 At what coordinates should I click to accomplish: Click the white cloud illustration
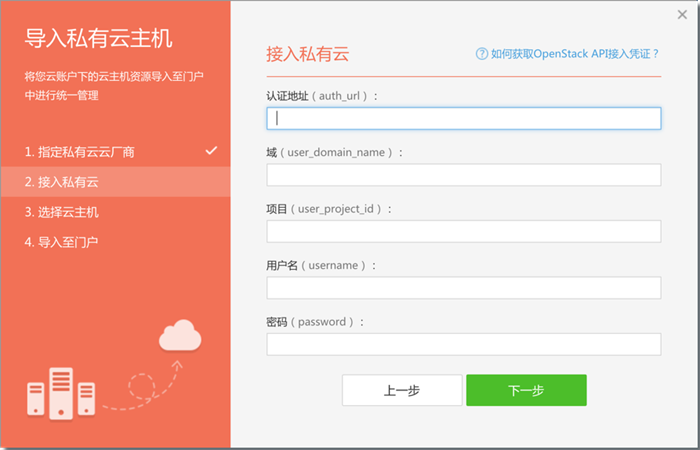coord(179,335)
